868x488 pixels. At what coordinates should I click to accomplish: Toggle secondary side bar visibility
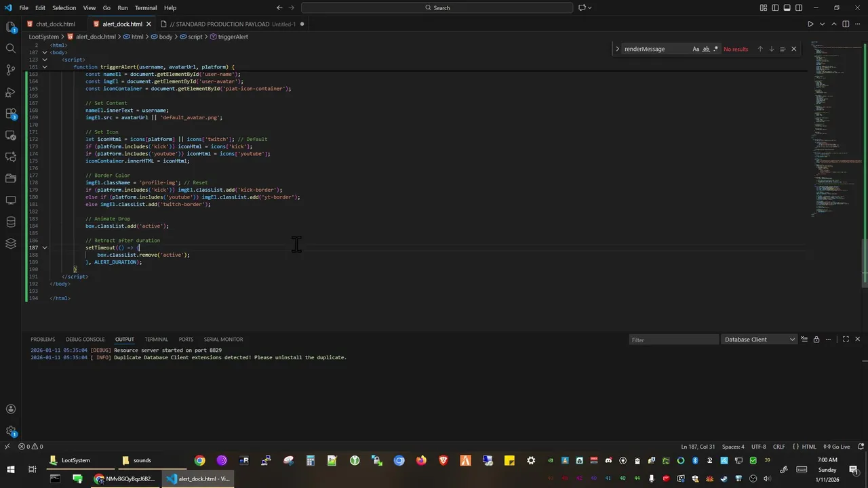799,7
